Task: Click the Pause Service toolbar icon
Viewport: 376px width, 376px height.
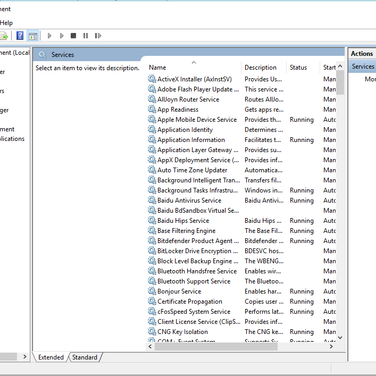Action: tap(85, 35)
